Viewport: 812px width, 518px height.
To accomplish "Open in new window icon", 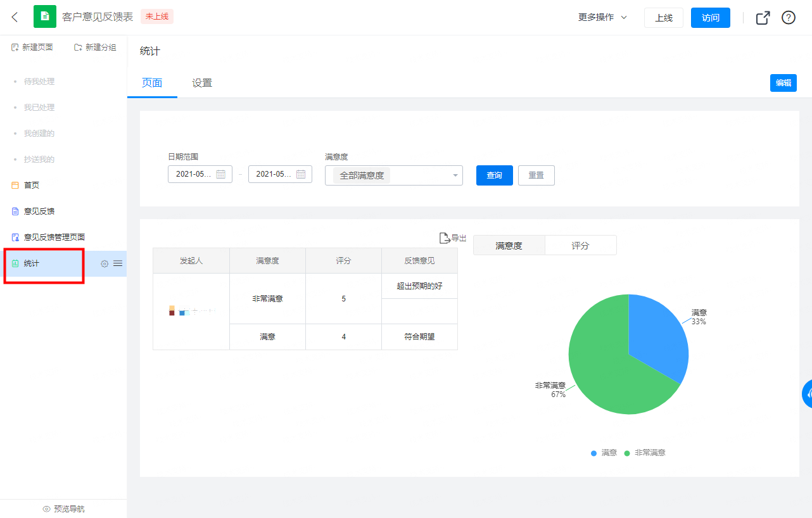I will [763, 18].
